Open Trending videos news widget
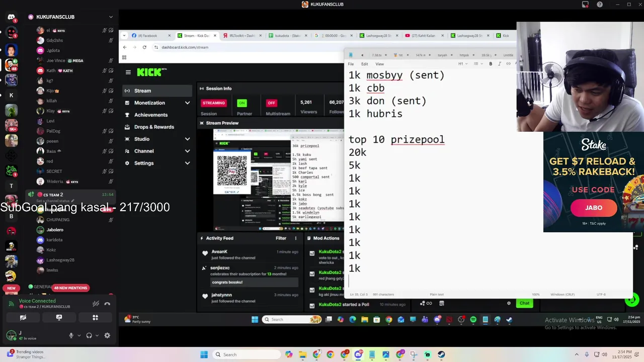The height and width of the screenshot is (362, 644). pos(26,354)
